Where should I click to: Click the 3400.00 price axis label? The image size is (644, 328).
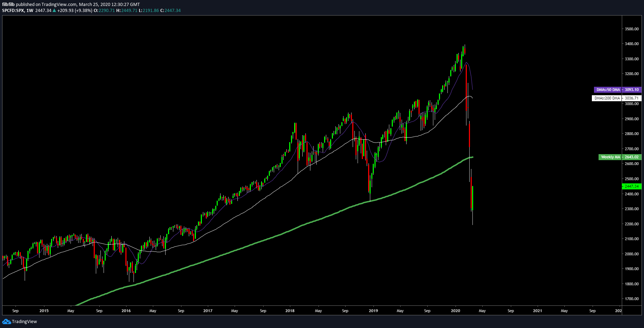pos(632,44)
